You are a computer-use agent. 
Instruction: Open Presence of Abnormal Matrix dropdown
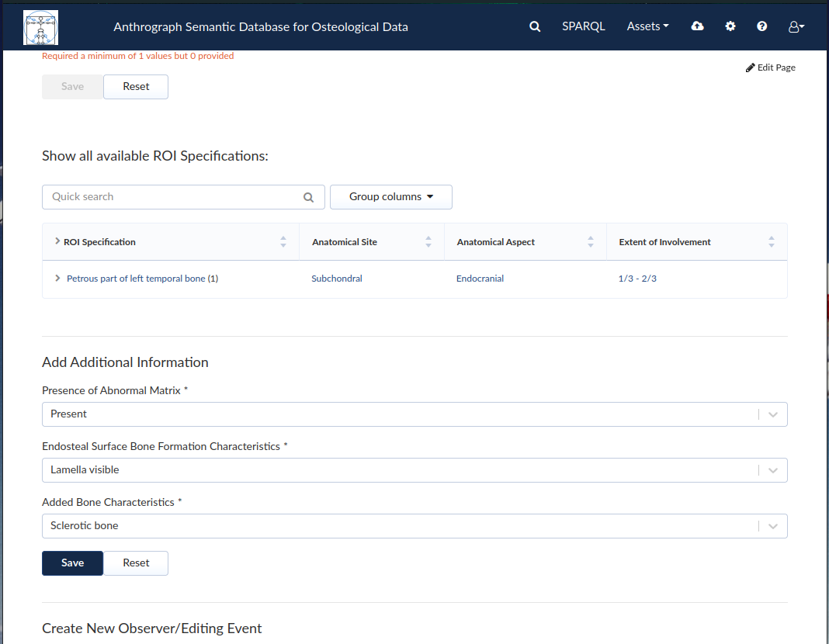coord(414,414)
